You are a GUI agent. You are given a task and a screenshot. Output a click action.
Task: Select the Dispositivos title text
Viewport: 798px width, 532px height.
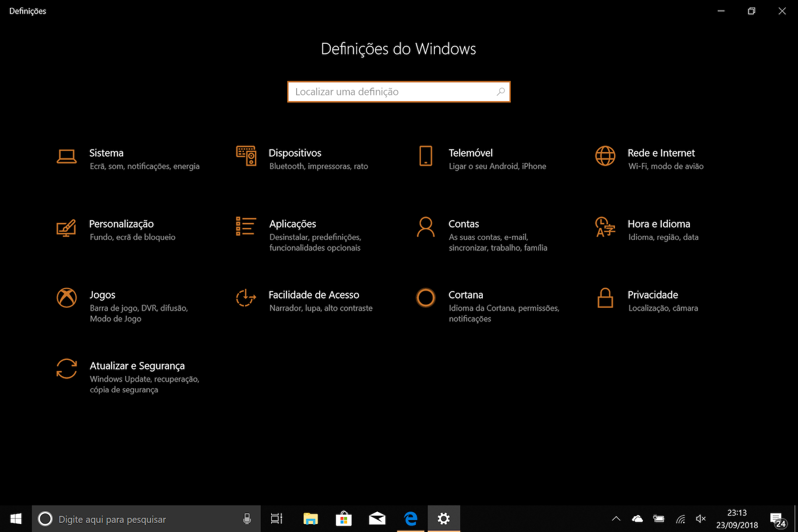(295, 153)
